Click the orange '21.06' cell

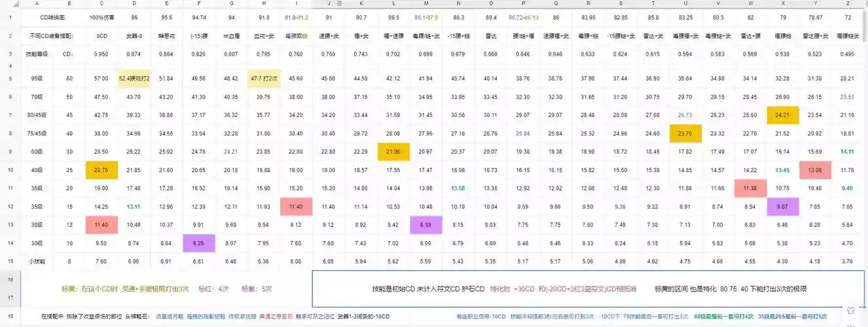pos(393,152)
